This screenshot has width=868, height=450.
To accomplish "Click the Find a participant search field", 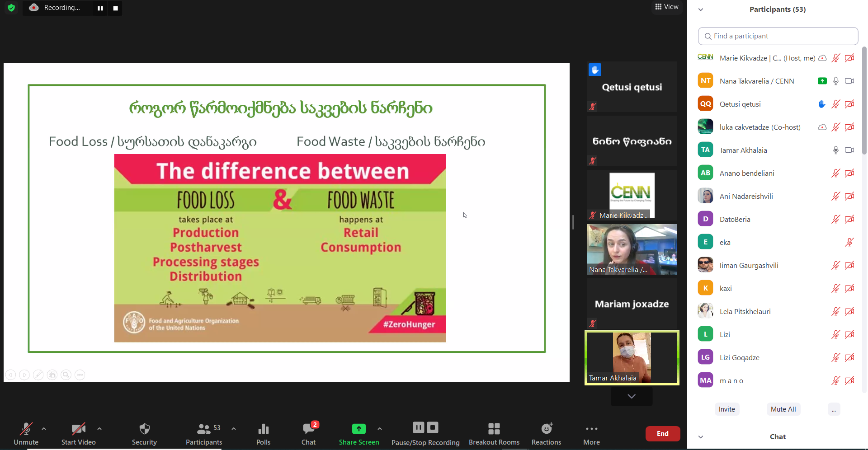I will tap(778, 36).
